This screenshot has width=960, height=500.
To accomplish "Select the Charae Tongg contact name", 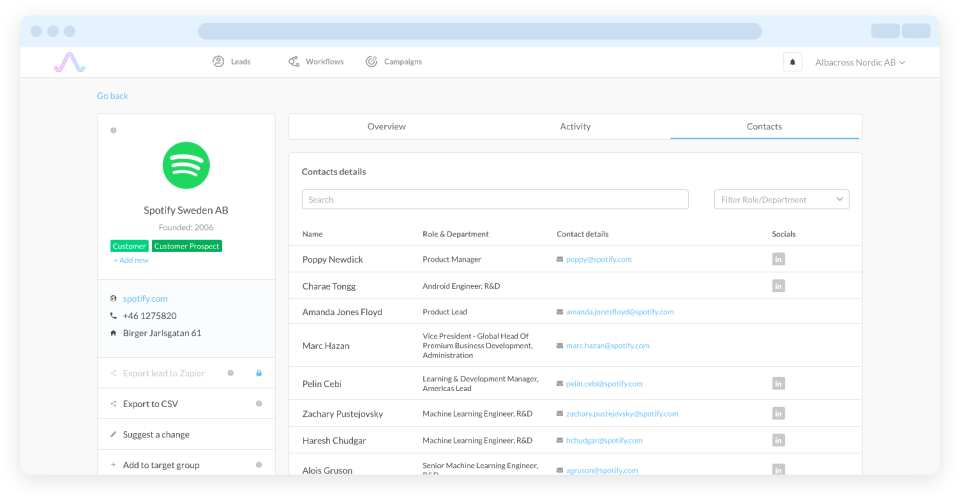I will tap(329, 286).
